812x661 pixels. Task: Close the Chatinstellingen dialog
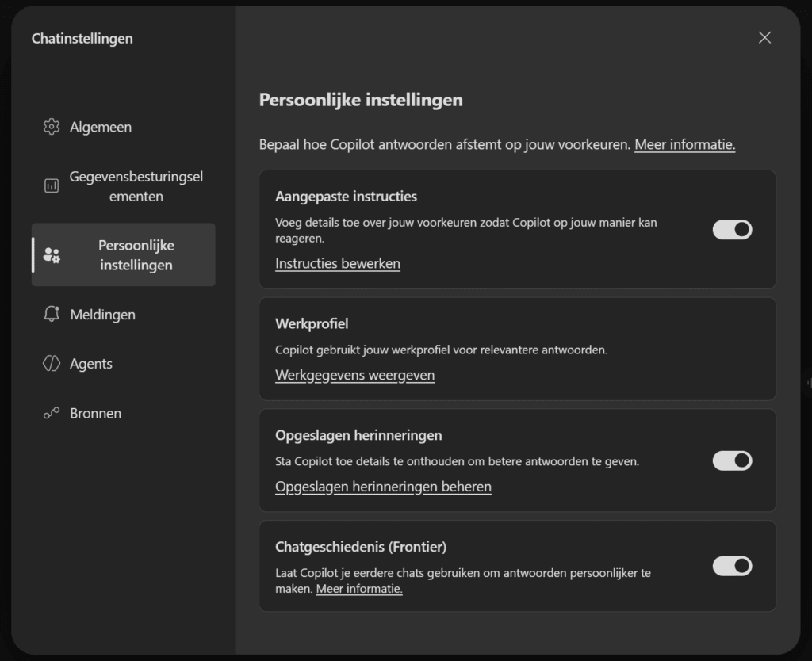point(764,38)
